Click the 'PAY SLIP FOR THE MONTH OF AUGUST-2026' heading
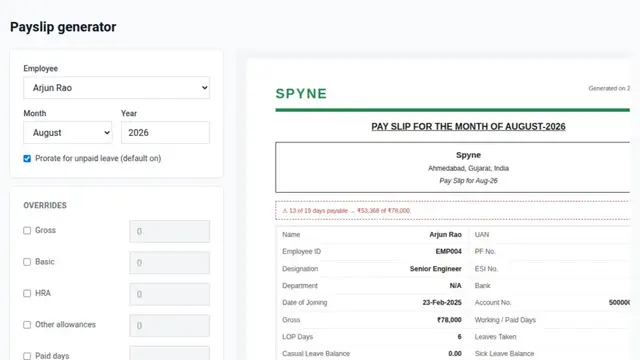Viewport: 640px width, 360px height. [x=468, y=127]
